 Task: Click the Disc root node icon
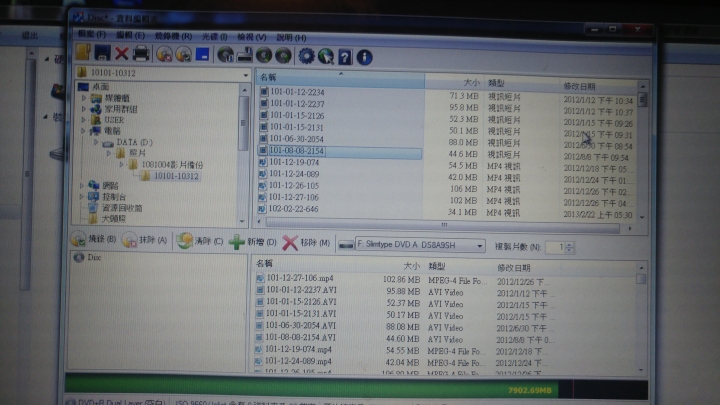[x=79, y=257]
